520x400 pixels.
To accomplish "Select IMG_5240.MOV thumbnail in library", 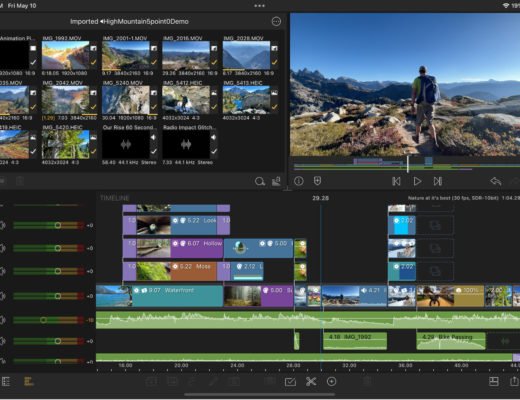I will pos(126,100).
